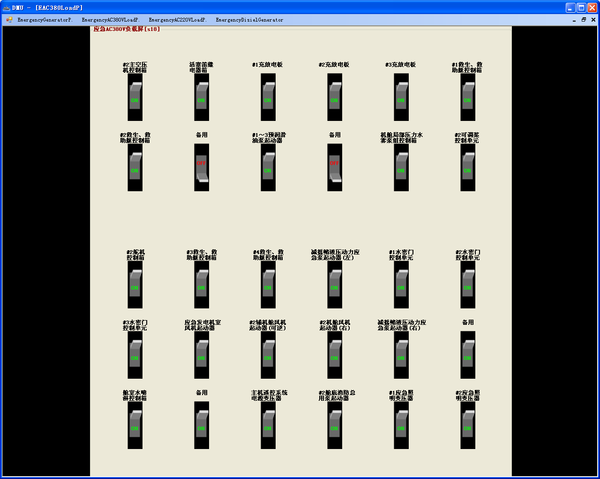Switch to the EmergencyAC380VLoadP tab
The height and width of the screenshot is (479, 600).
[110, 19]
